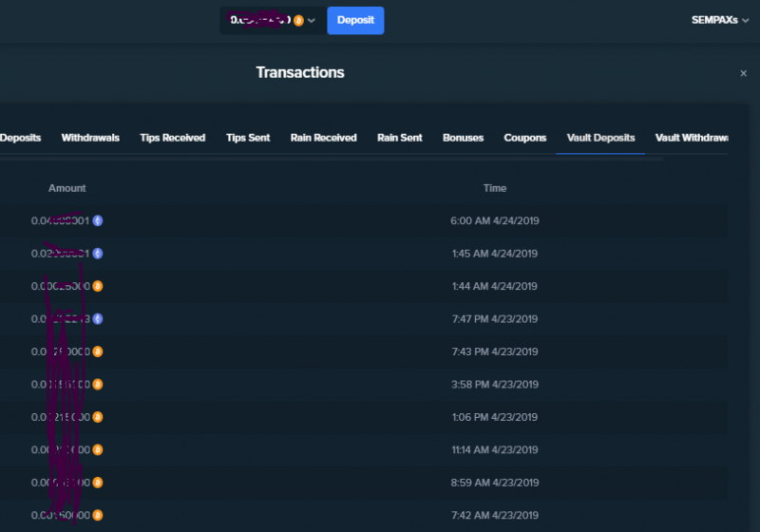The image size is (760, 532).
Task: Select the 7:42 AM 4/23/2019 timestamp
Action: pos(494,515)
